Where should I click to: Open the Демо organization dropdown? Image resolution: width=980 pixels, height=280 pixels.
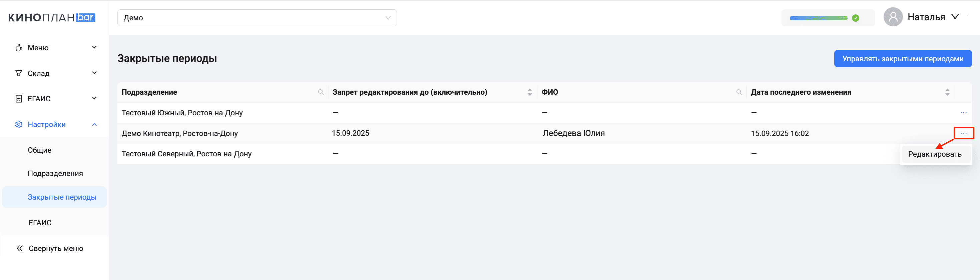[257, 18]
